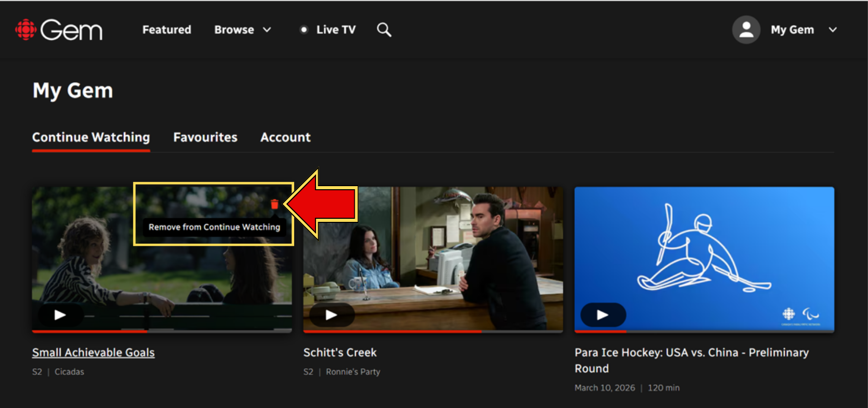Click the 'S2 | Cicadas' episode text
The height and width of the screenshot is (408, 868).
[x=58, y=372]
